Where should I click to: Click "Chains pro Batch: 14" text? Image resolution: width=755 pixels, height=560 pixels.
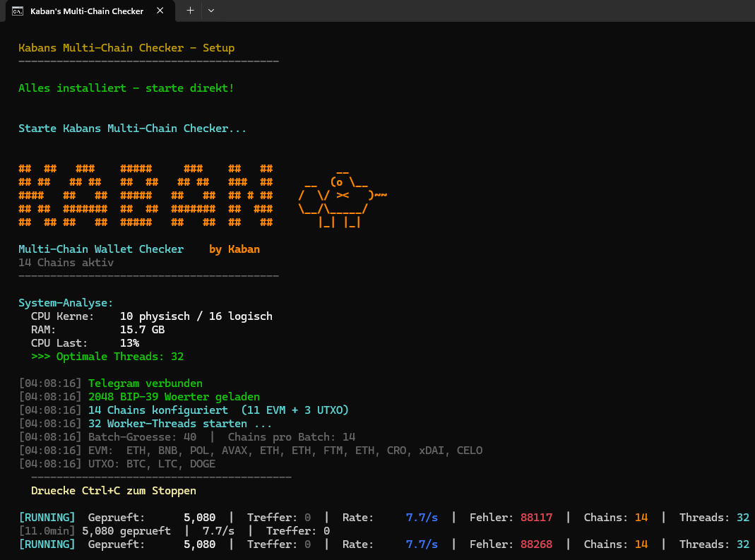[x=291, y=437]
